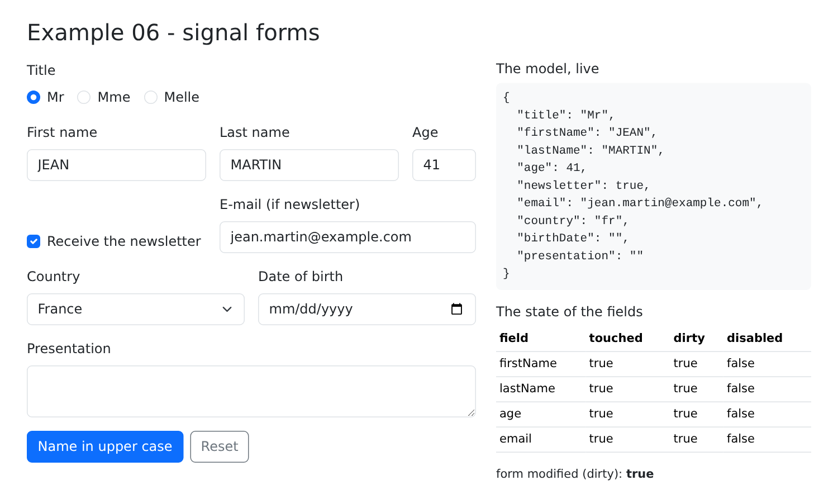The image size is (838, 504).
Task: Click the 'firstName' row in state table
Action: click(x=654, y=363)
